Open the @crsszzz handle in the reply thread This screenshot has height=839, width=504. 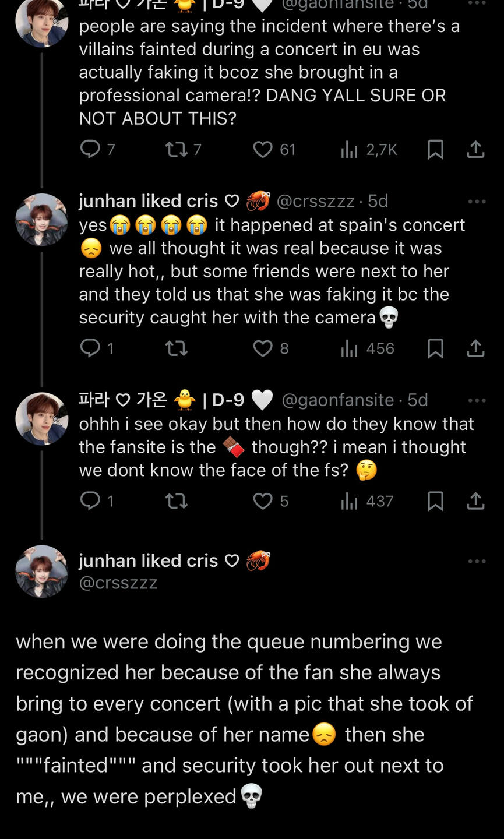point(315,201)
